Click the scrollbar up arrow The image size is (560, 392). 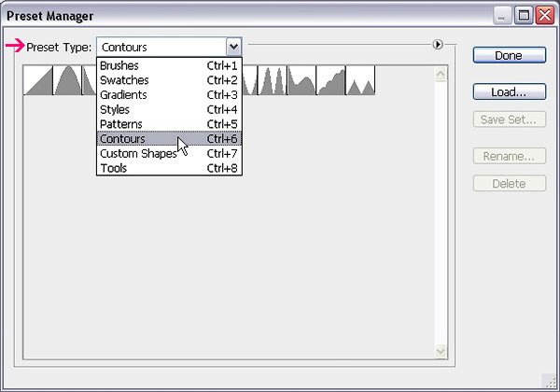pyautogui.click(x=441, y=75)
